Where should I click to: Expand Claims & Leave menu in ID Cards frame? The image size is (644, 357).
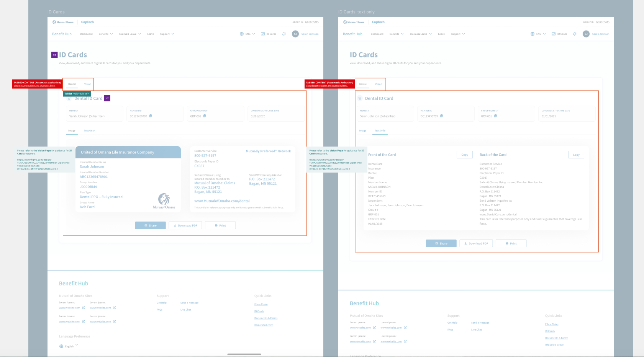pos(130,34)
